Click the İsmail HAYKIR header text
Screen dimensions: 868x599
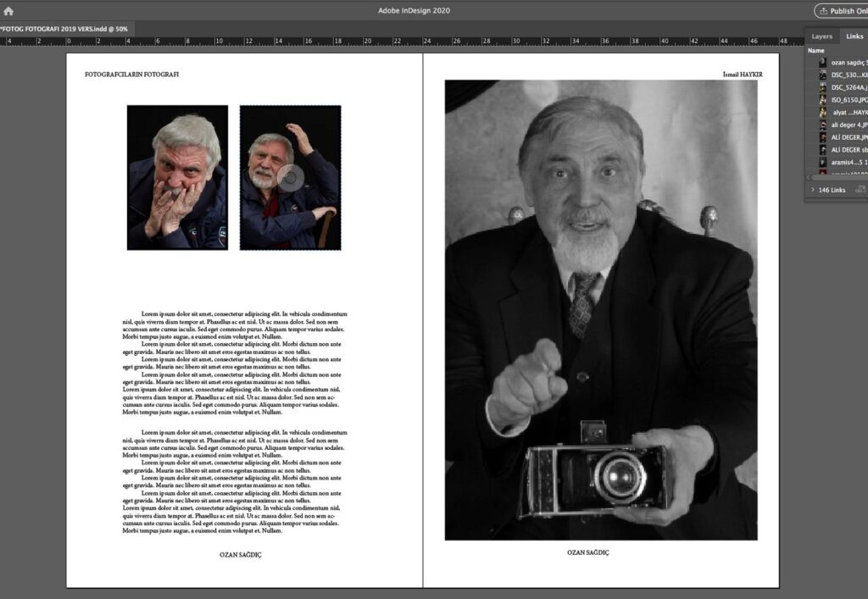(x=742, y=75)
